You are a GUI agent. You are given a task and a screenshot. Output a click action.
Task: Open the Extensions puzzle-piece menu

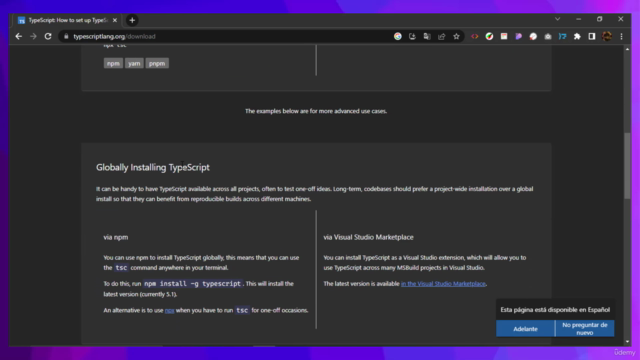point(577,36)
